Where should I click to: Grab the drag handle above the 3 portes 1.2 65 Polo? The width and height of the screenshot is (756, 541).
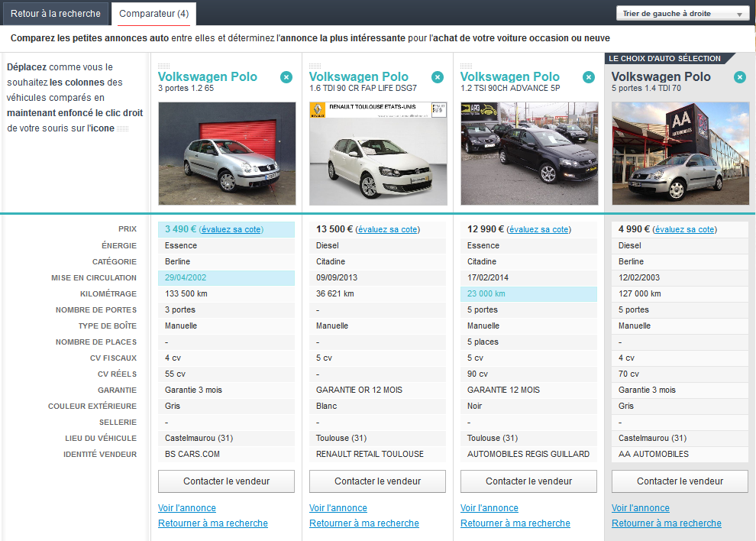[164, 66]
